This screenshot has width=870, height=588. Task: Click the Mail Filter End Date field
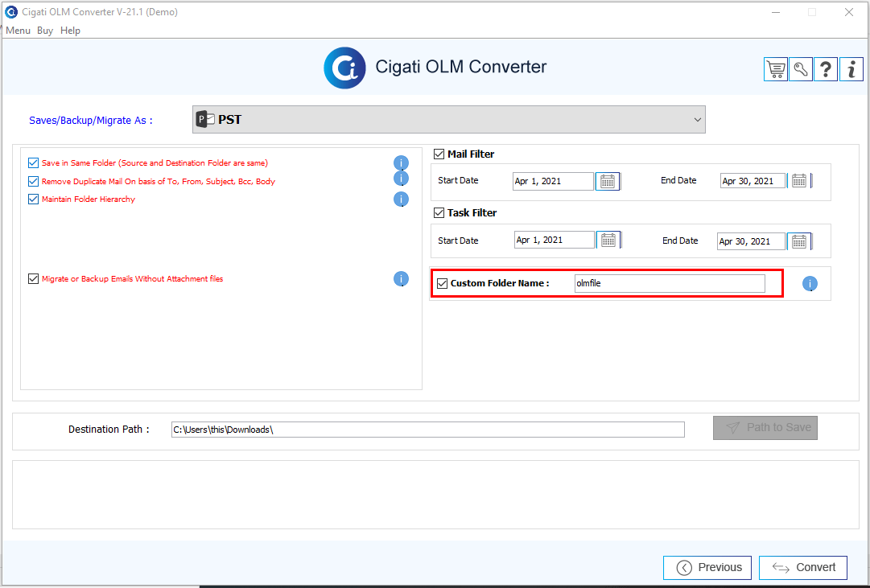click(753, 181)
